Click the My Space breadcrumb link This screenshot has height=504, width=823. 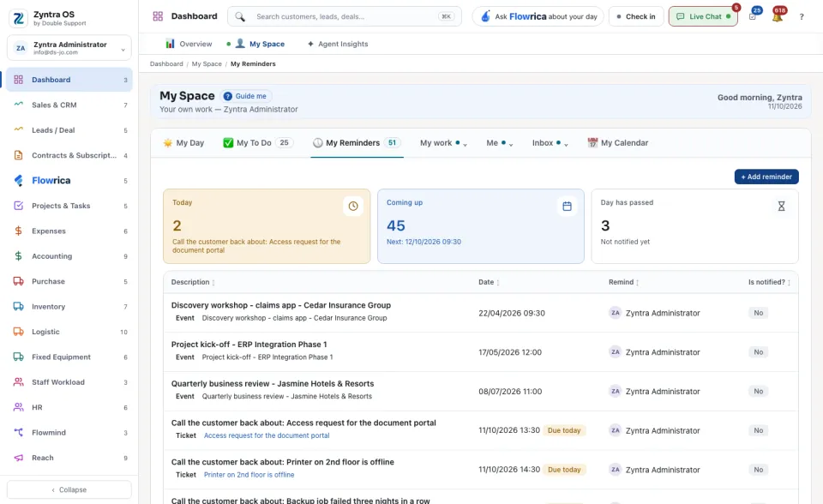207,64
